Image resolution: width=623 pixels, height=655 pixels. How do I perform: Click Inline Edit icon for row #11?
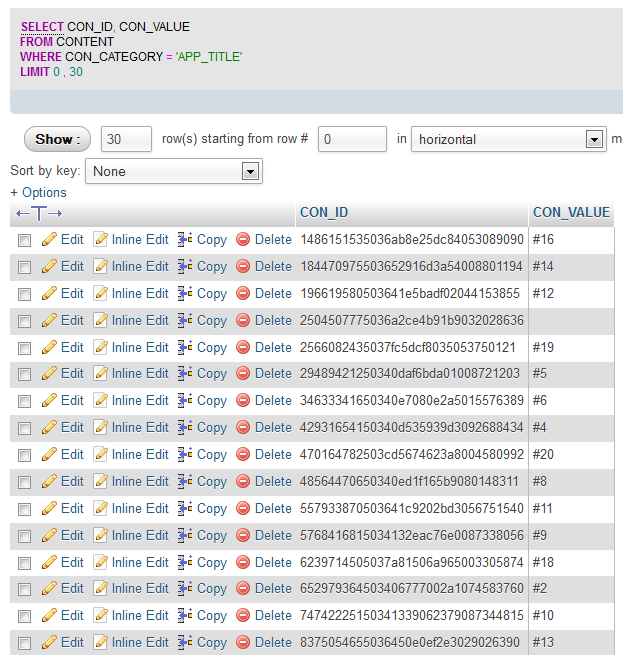pyautogui.click(x=100, y=509)
